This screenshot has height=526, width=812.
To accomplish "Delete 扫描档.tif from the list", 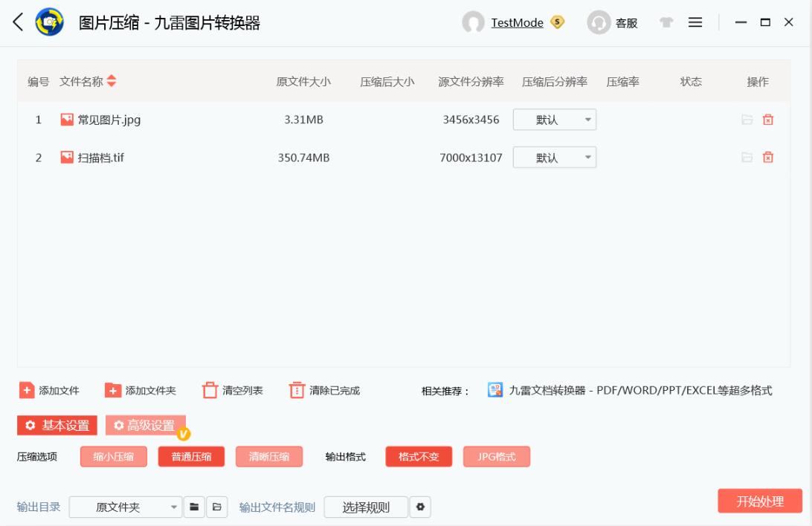I will point(768,158).
